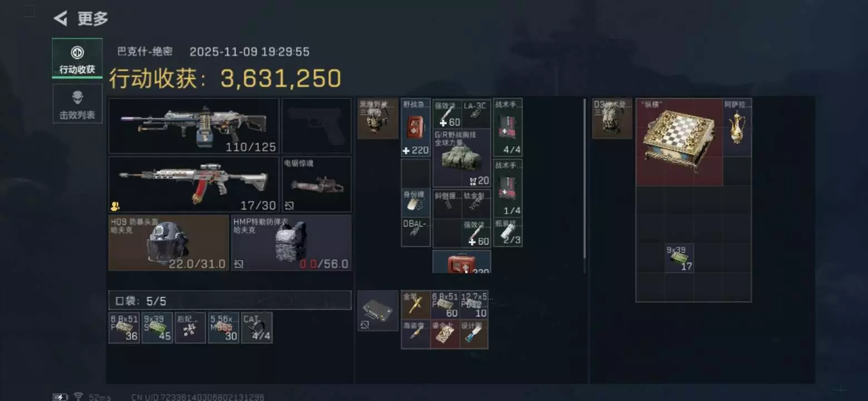The height and width of the screenshot is (401, 868).
Task: Select the 身份牌 dog tag item
Action: pyautogui.click(x=416, y=203)
